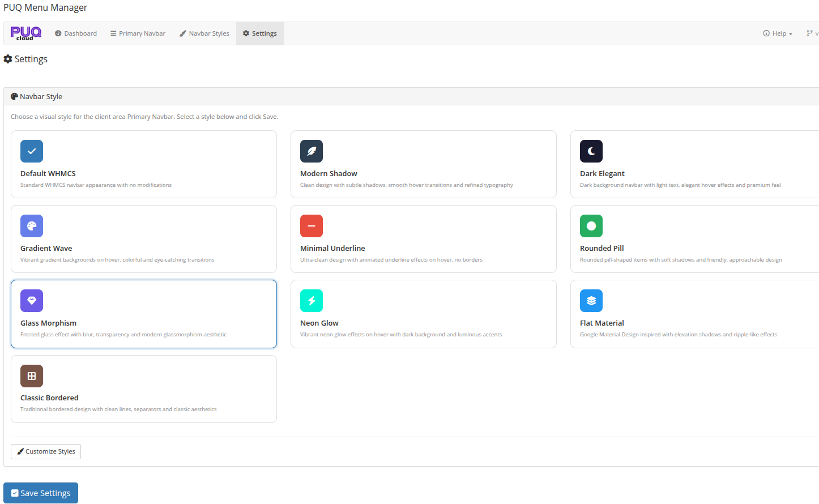Click the checkmark icon on Default WHMCS card

(32, 151)
